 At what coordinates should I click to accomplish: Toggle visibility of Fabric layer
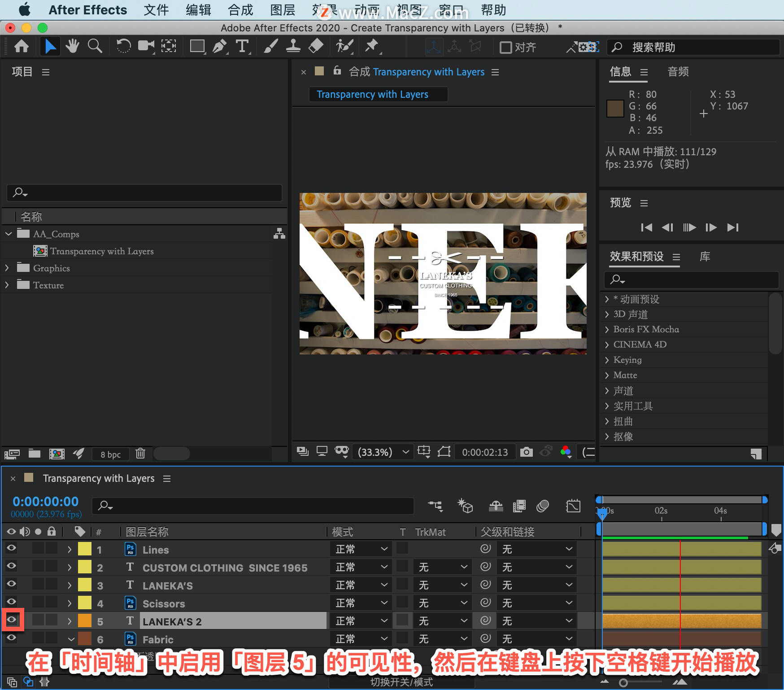pos(12,638)
